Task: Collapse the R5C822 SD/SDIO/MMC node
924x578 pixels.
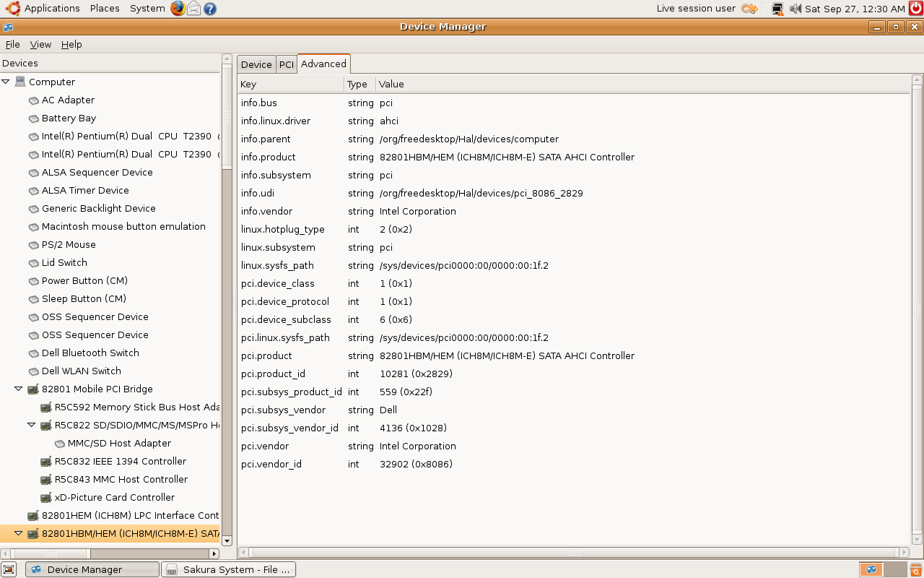Action: (x=32, y=425)
